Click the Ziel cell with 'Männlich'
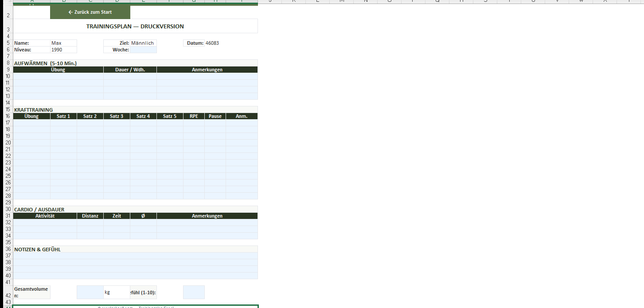Image resolution: width=644 pixels, height=308 pixels. click(143, 43)
